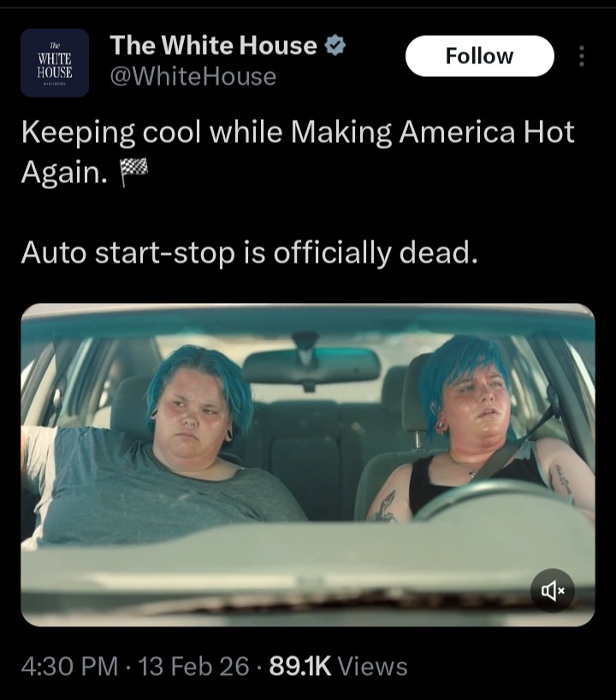Click the car roof edge in the video
This screenshot has width=616, height=700.
click(308, 319)
